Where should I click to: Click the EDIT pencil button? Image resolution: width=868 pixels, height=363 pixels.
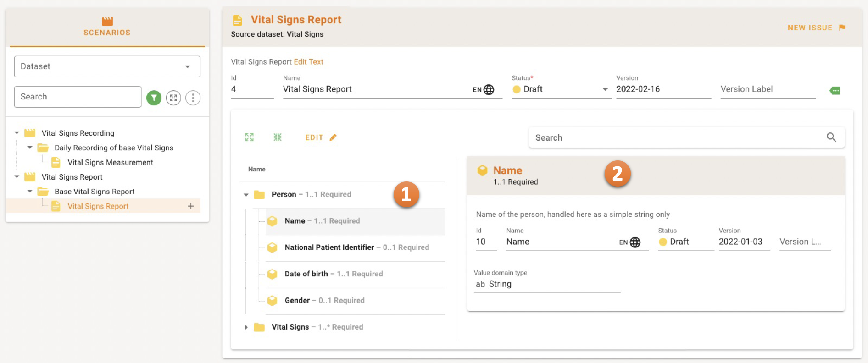[x=321, y=137]
